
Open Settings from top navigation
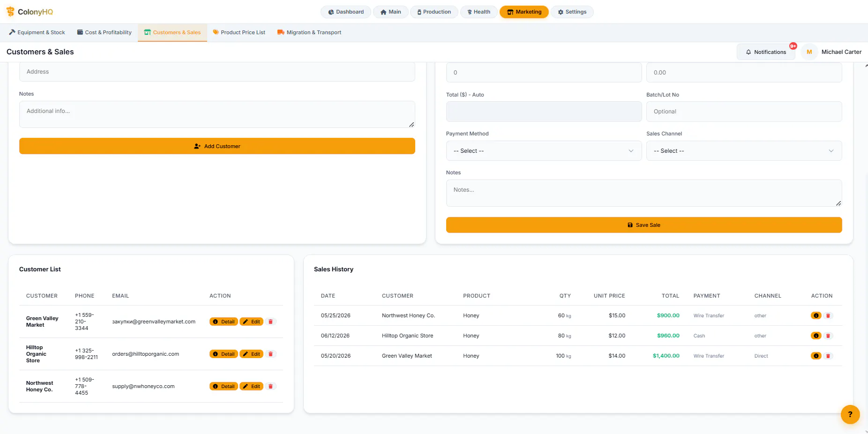tap(572, 12)
